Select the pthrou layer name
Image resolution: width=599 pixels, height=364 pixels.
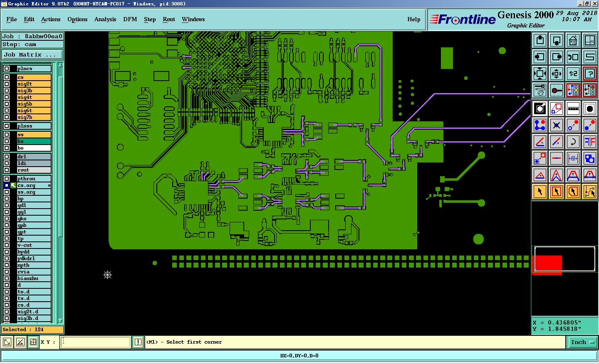click(34, 179)
